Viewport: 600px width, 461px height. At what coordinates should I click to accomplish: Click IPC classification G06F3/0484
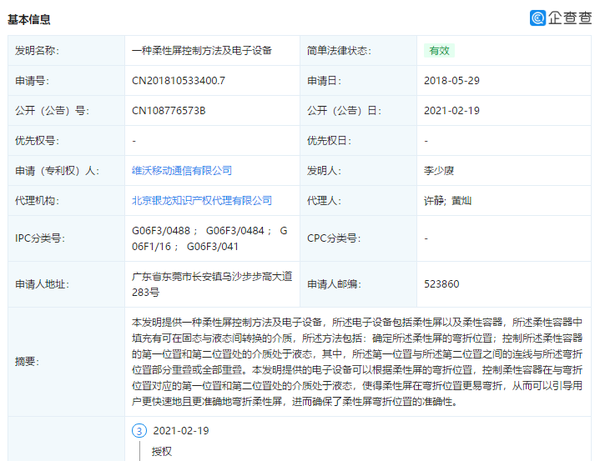click(x=235, y=231)
